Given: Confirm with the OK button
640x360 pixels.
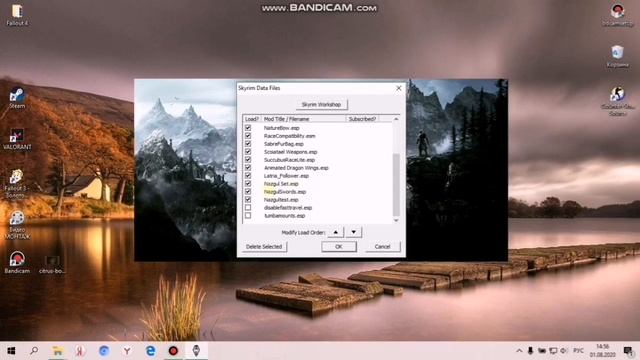Looking at the screenshot, I should tap(338, 247).
